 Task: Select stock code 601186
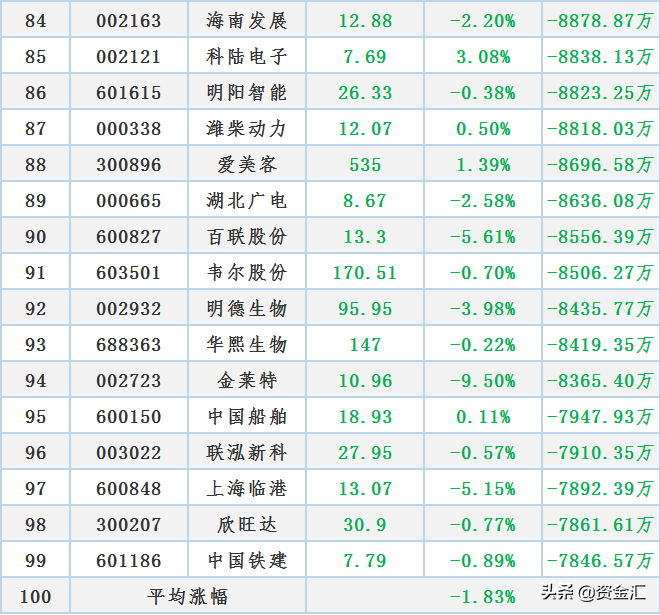129,561
